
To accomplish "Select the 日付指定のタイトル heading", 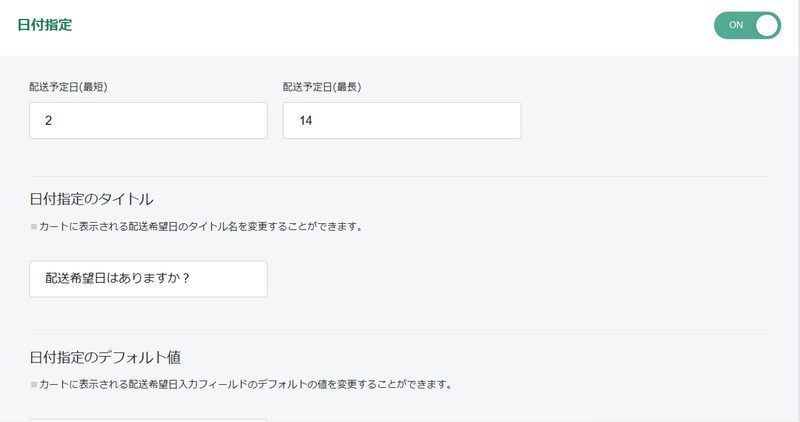I will coord(91,199).
